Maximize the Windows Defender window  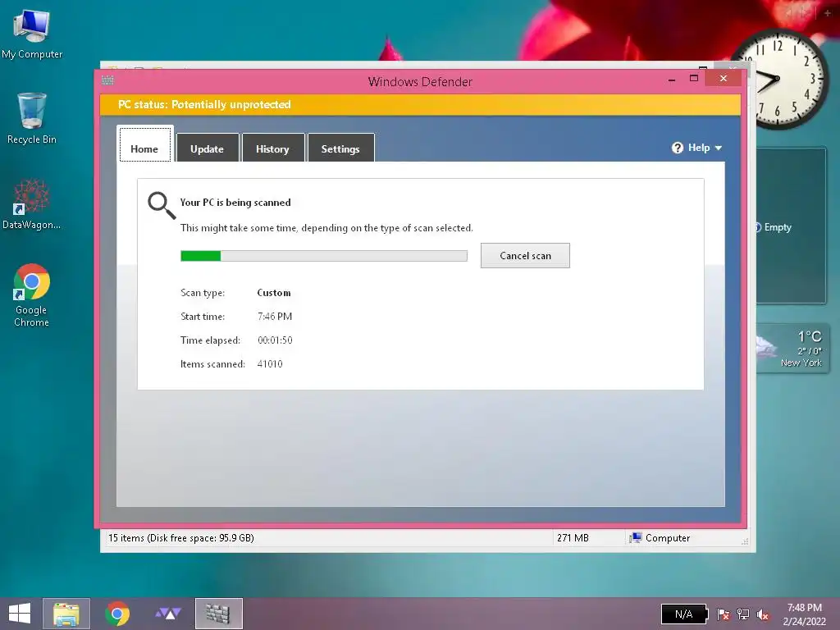point(694,78)
